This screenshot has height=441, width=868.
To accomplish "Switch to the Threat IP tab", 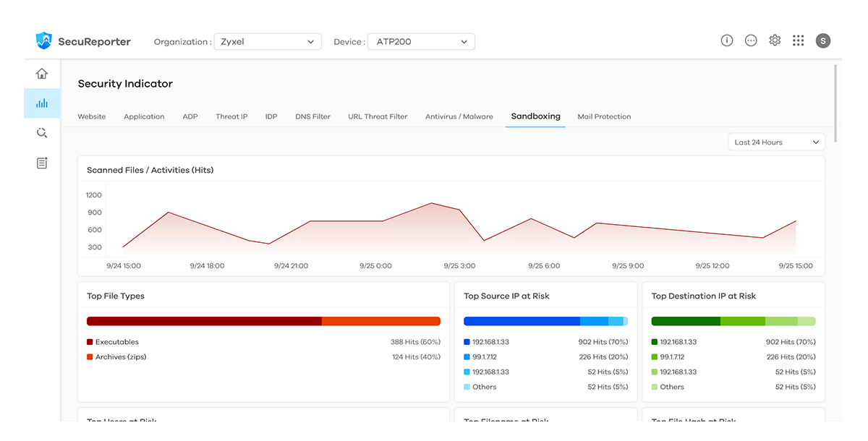I will click(231, 116).
